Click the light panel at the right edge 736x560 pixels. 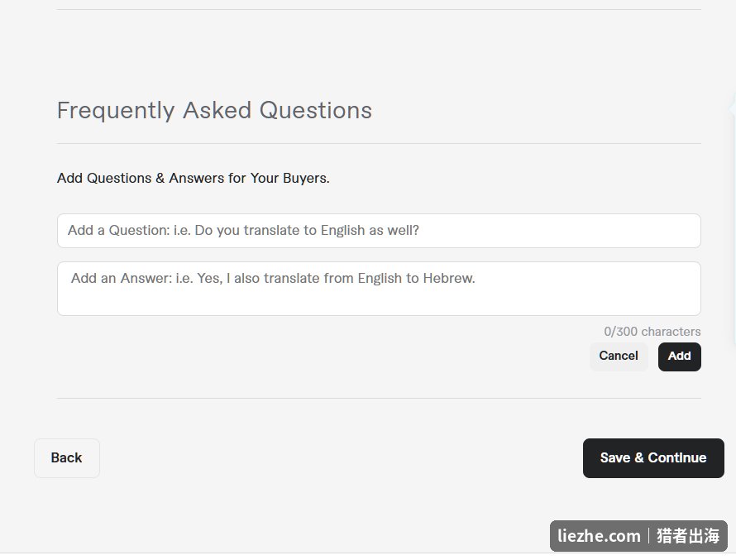tap(733, 218)
